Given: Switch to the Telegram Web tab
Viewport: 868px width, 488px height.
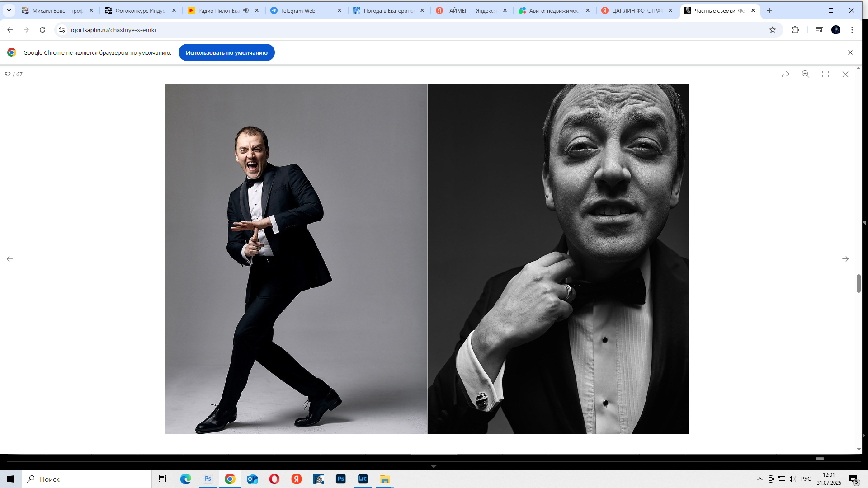Looking at the screenshot, I should coord(298,10).
